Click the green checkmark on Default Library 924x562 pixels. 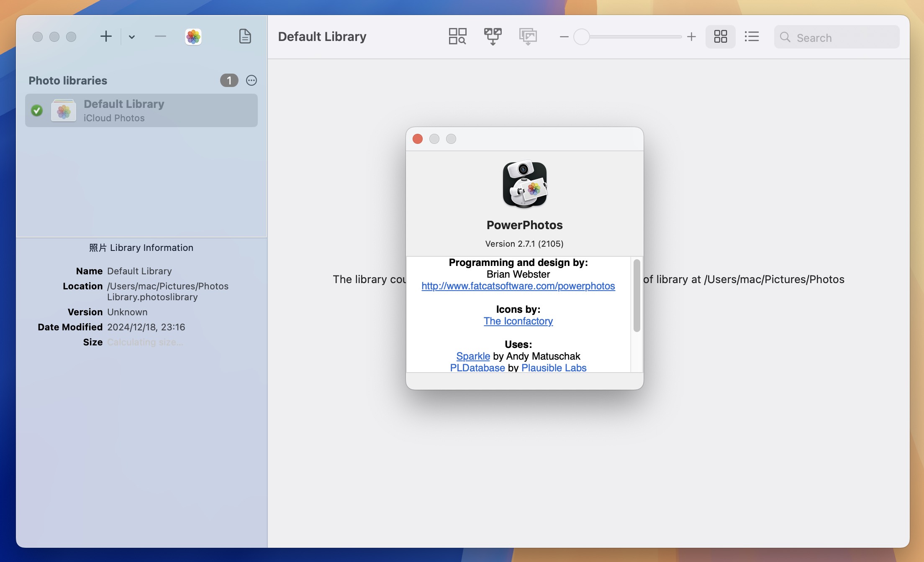pyautogui.click(x=37, y=110)
